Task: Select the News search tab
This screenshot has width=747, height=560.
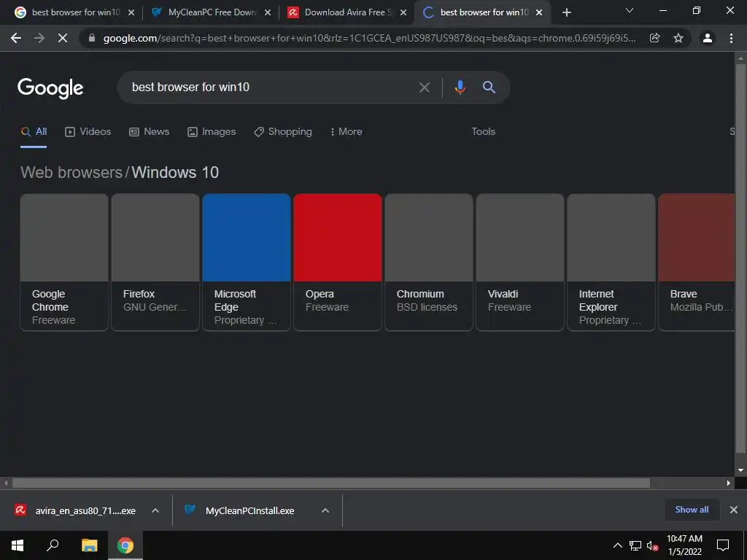Action: coord(149,132)
